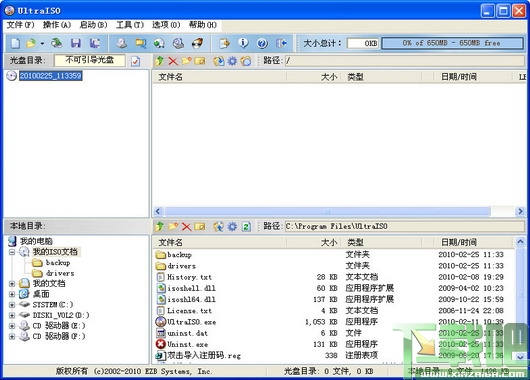Click the blue Info (i) toolbar icon
Screen dimensions: 530x380
click(x=243, y=43)
